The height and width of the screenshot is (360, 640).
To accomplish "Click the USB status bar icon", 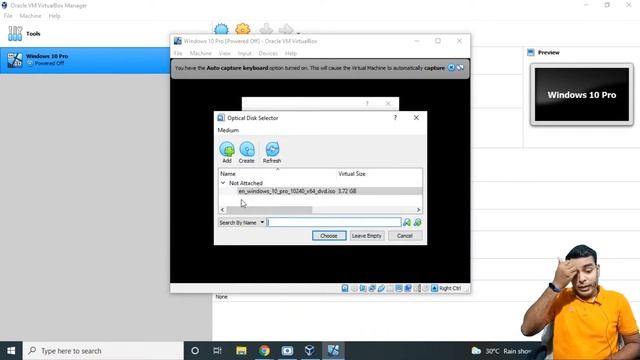I will (381, 288).
